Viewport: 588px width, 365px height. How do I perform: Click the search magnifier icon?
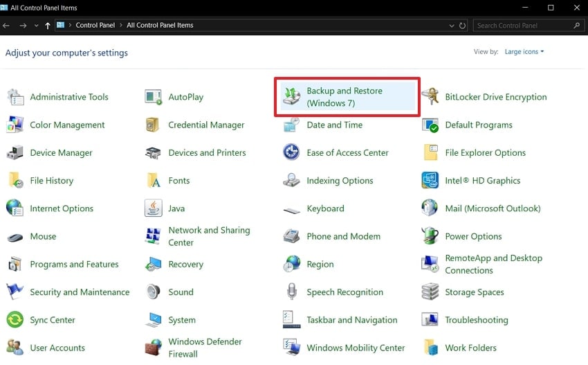click(x=576, y=26)
